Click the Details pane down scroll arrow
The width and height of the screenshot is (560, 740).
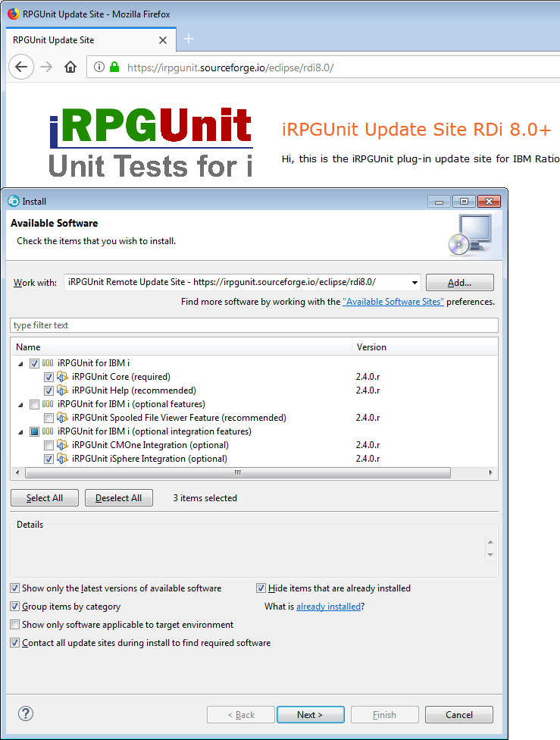tap(490, 554)
